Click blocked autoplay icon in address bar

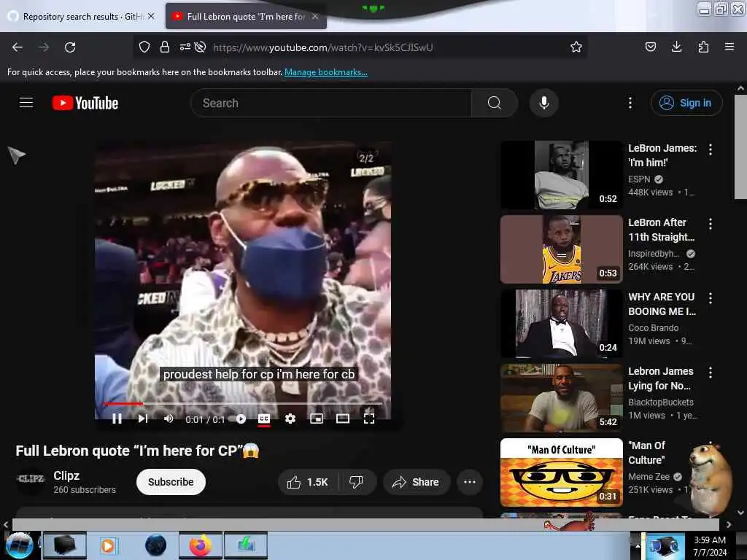tap(201, 47)
